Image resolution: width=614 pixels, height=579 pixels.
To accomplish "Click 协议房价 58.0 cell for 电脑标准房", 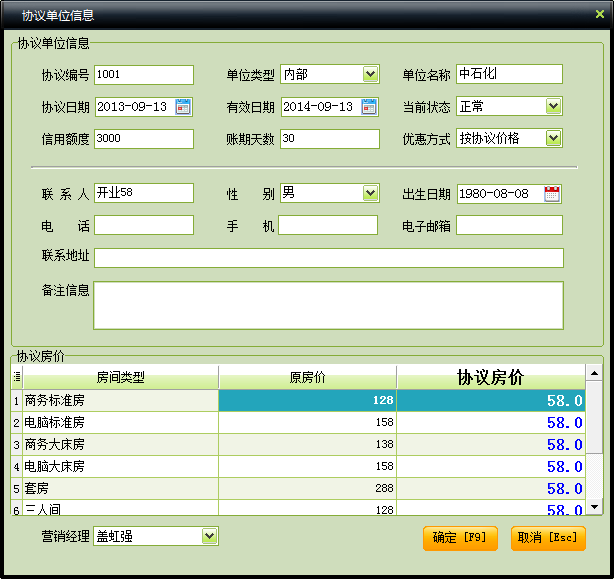I will pyautogui.click(x=491, y=422).
